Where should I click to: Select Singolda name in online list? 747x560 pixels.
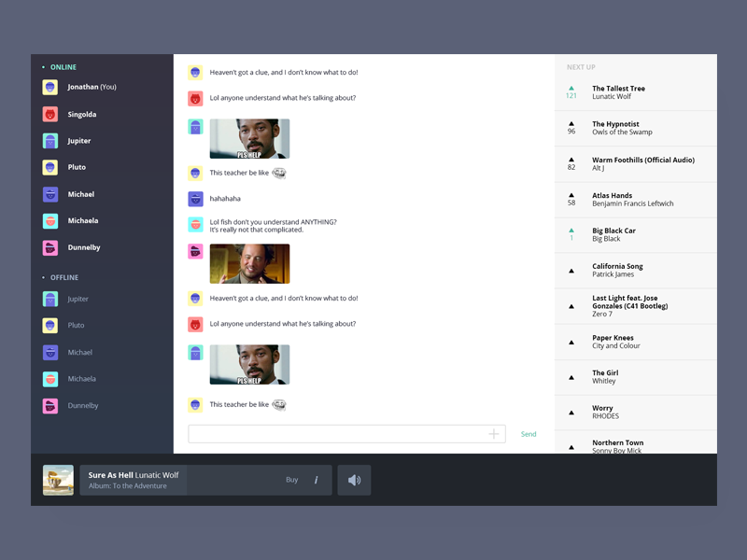click(82, 114)
